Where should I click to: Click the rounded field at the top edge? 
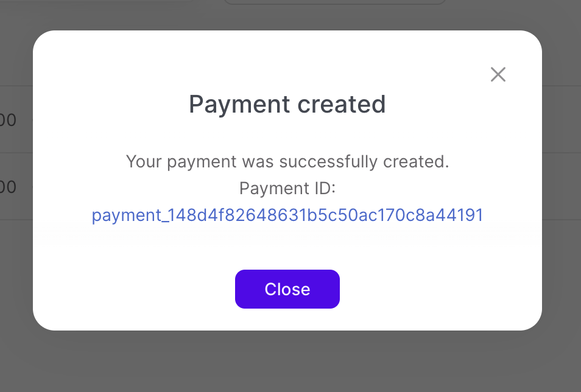[334, 3]
